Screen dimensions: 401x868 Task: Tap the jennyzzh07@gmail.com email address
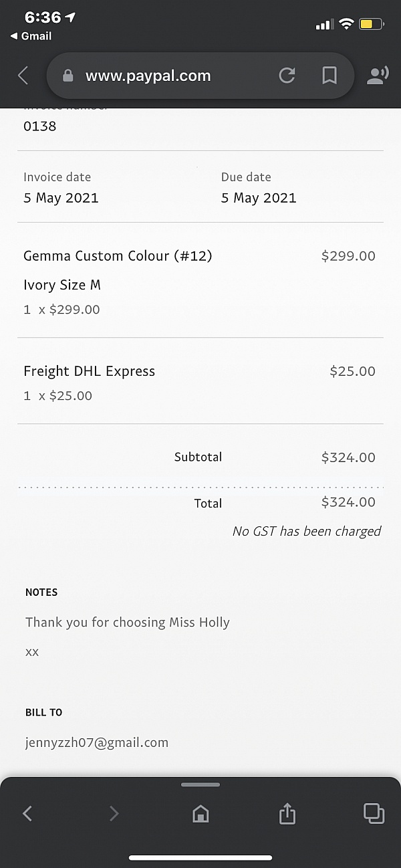[x=97, y=742]
